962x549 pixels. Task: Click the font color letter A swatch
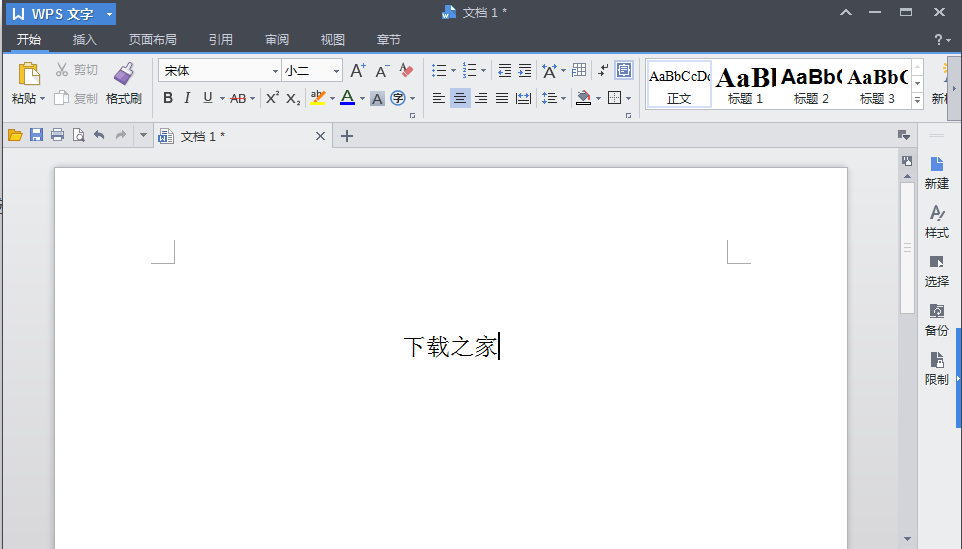[x=346, y=98]
